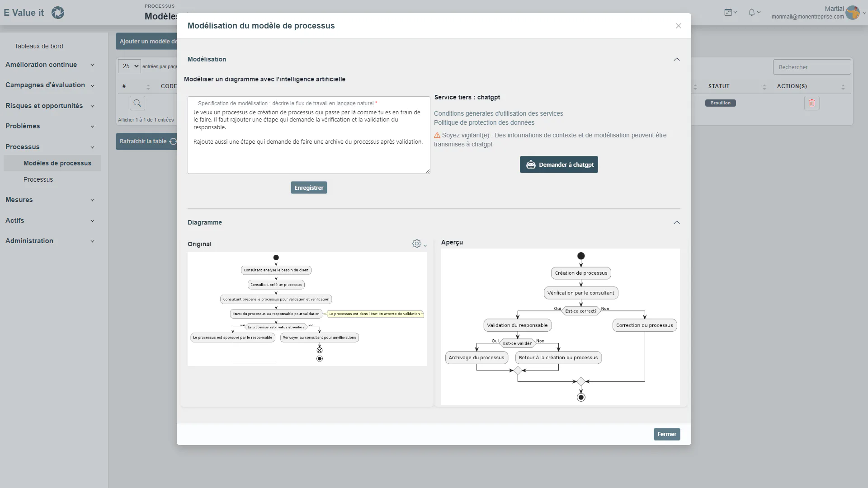Click the user avatar picture
Image resolution: width=868 pixels, height=488 pixels.
pyautogui.click(x=853, y=13)
